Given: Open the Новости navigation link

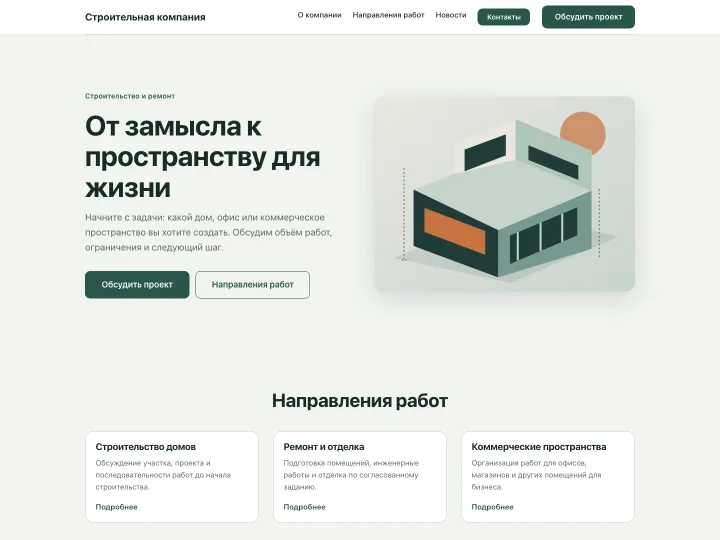Looking at the screenshot, I should [x=451, y=15].
